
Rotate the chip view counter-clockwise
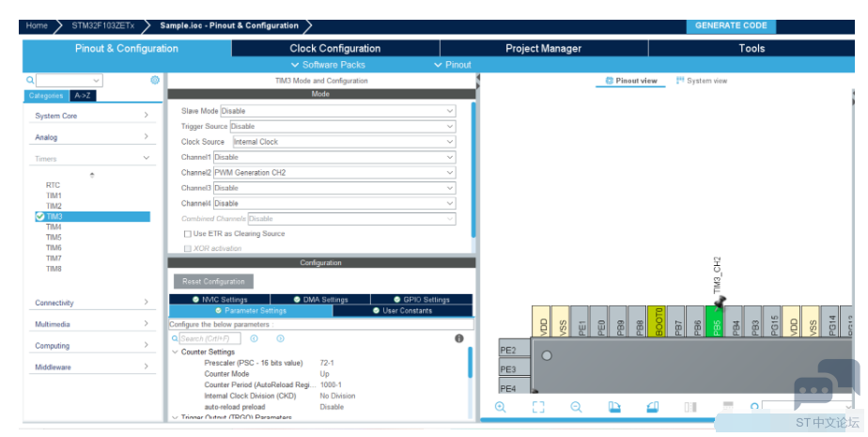pyautogui.click(x=652, y=407)
